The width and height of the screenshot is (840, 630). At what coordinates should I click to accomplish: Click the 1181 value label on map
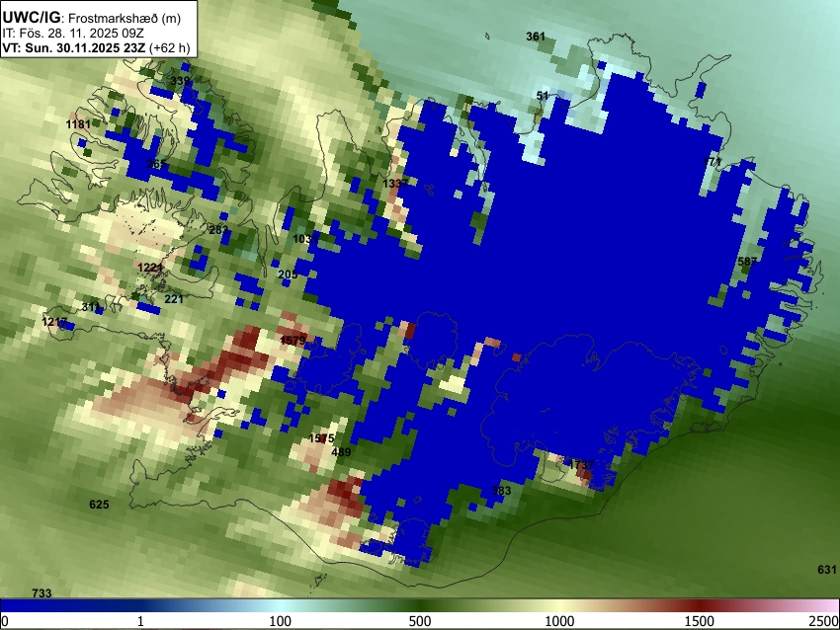(78, 124)
